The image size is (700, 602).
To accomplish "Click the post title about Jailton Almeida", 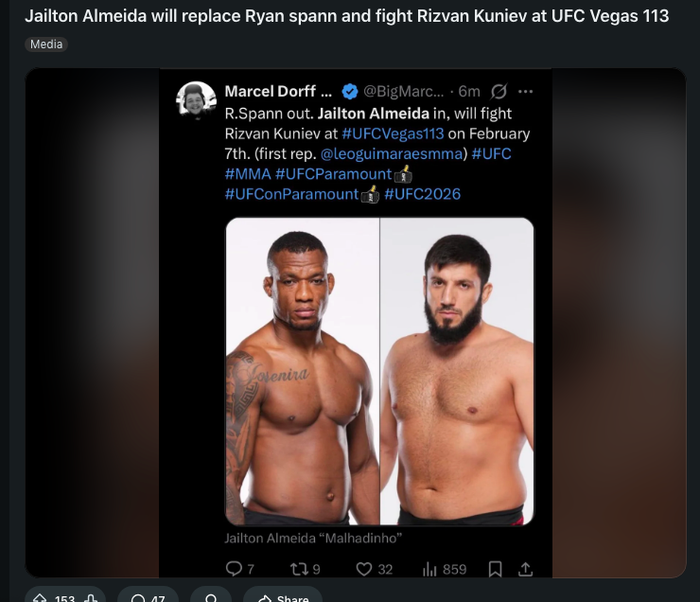I will point(346,16).
